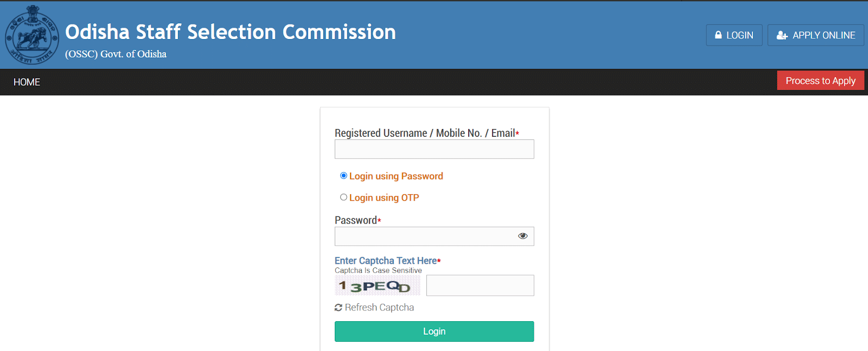Select the Login using OTP radio button

coord(343,197)
